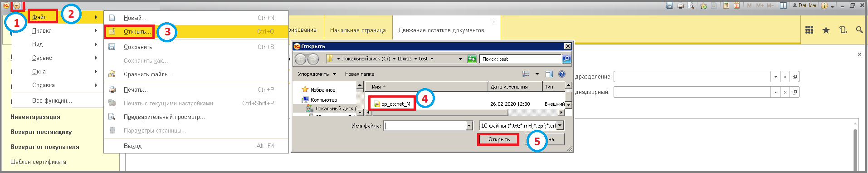
Task: Open the functions menu grid icon
Action: click(809, 30)
